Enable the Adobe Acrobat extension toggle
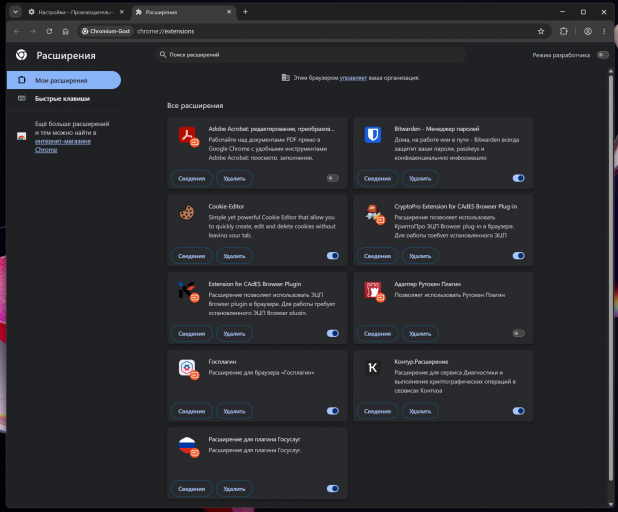618x512 pixels. pyautogui.click(x=333, y=178)
